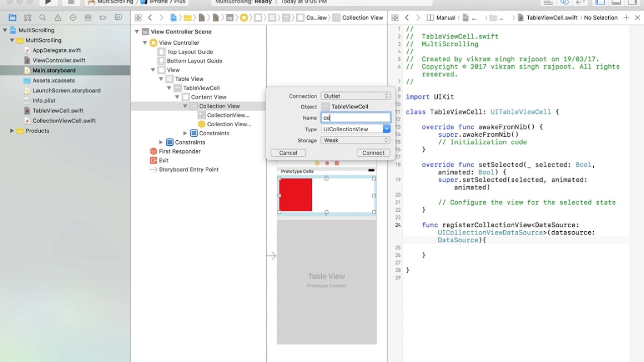Click No Selection in assistant jump bar

(601, 18)
